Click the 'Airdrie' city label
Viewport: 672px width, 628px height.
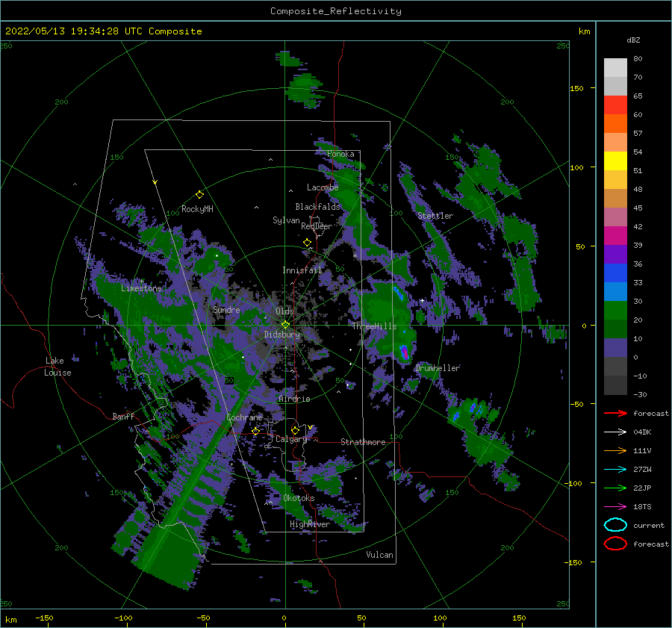[294, 399]
